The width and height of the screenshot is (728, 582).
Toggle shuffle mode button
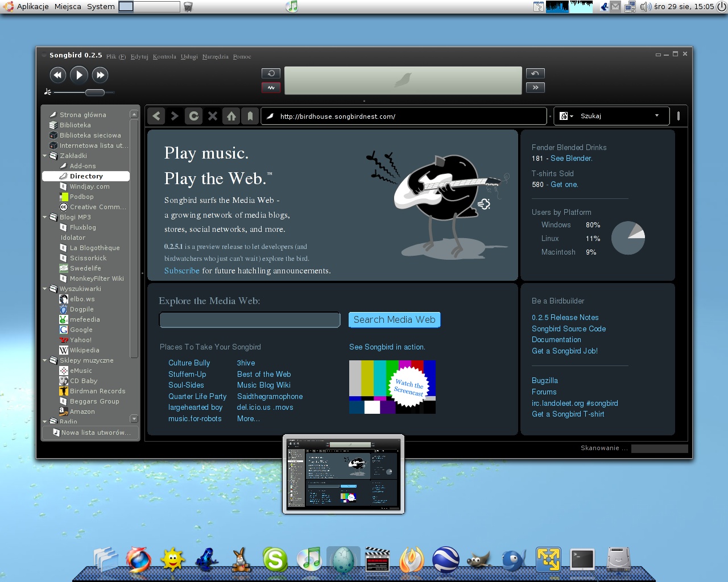click(x=271, y=88)
